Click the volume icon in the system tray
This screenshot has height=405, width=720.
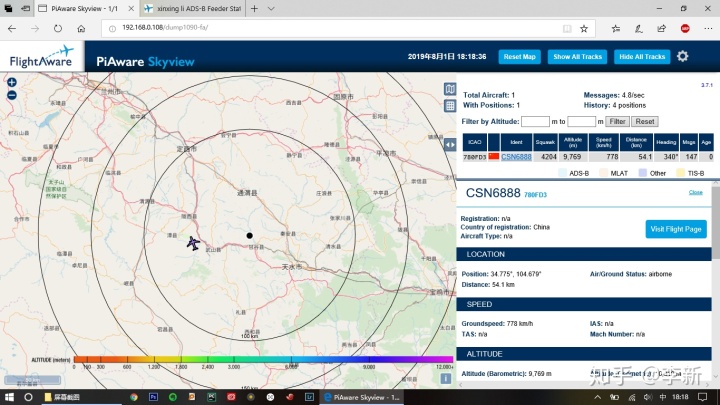coord(647,397)
